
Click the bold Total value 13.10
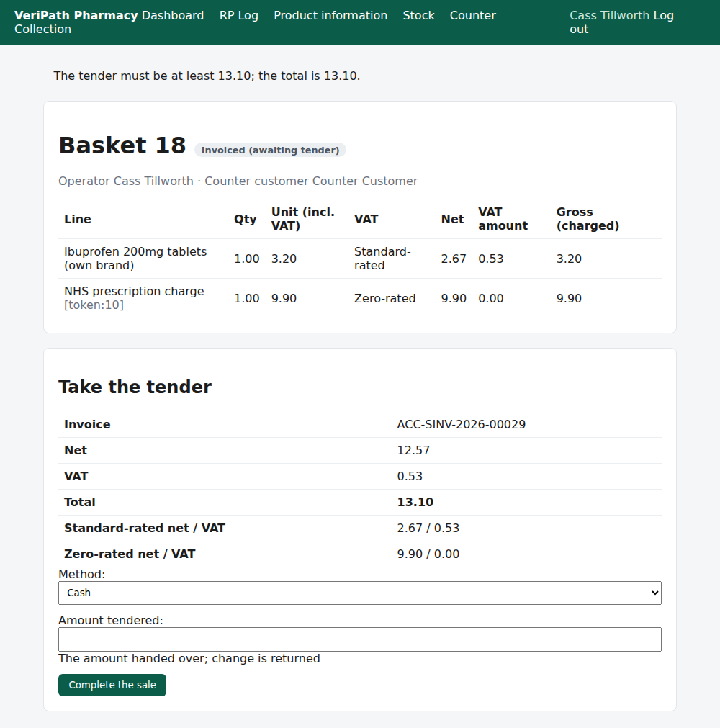coord(415,502)
